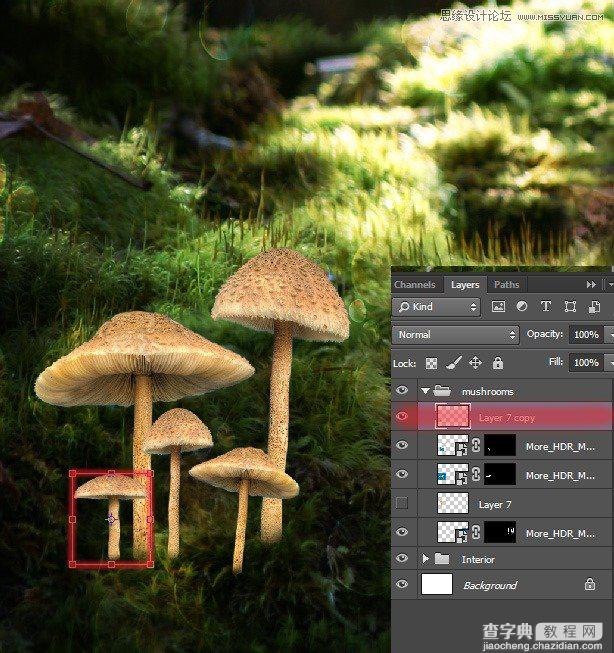Click smart object thumbnail of More_HDR_M below Layer 7
Viewport: 614px width, 653px height.
click(x=452, y=532)
